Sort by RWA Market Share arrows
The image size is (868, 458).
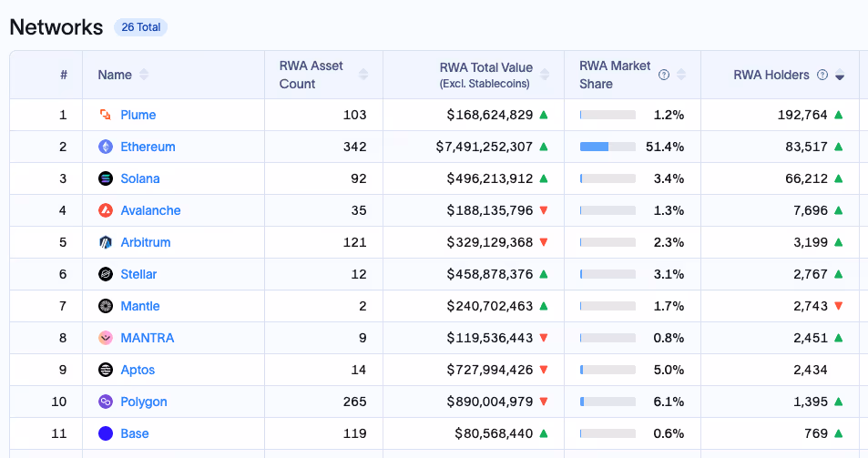click(681, 75)
